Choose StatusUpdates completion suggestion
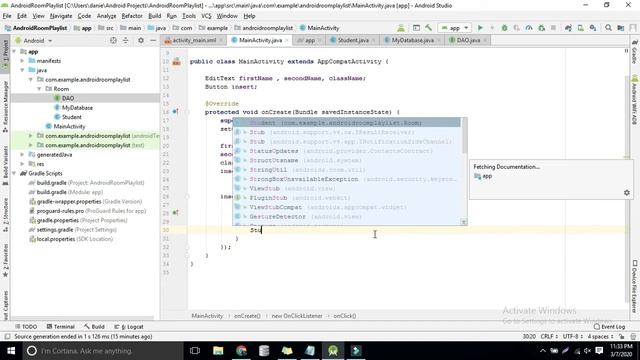This screenshot has width=640, height=360. click(347, 151)
